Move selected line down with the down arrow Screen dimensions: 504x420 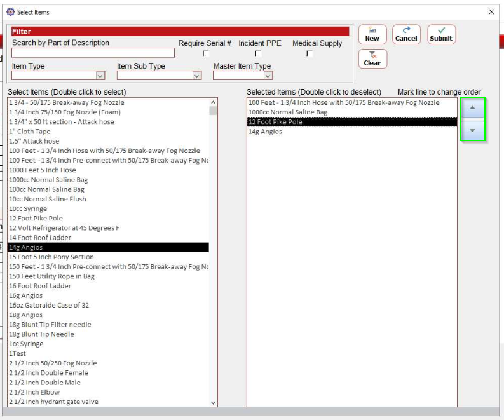(472, 131)
